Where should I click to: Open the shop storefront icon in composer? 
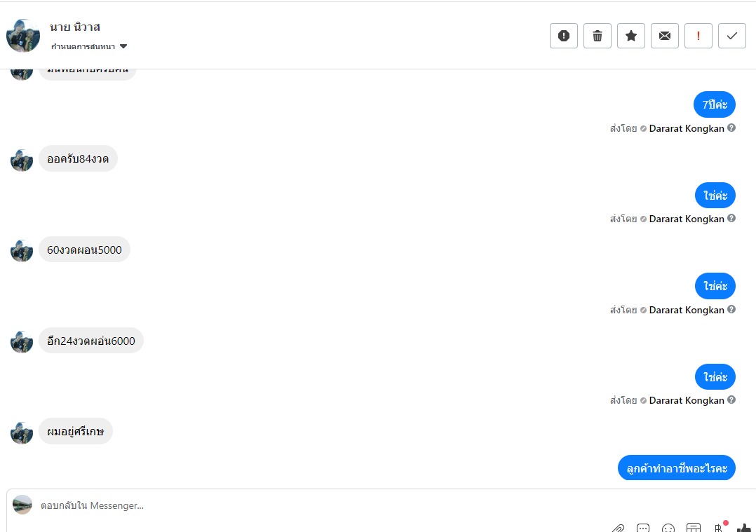693,527
